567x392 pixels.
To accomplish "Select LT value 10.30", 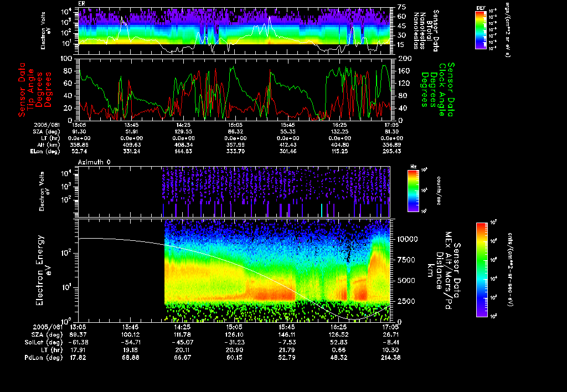I will [390, 350].
